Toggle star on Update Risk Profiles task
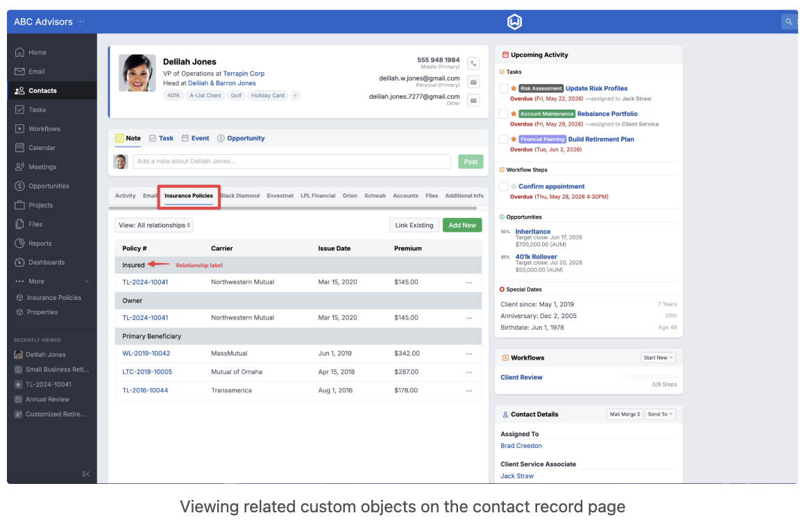 click(x=513, y=89)
